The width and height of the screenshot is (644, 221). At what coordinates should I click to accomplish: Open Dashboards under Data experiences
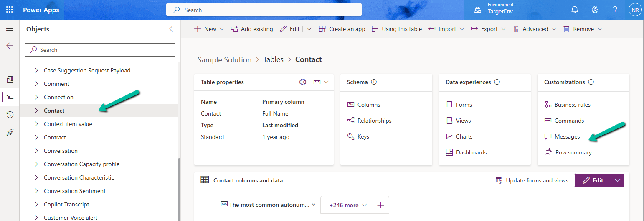(466, 152)
